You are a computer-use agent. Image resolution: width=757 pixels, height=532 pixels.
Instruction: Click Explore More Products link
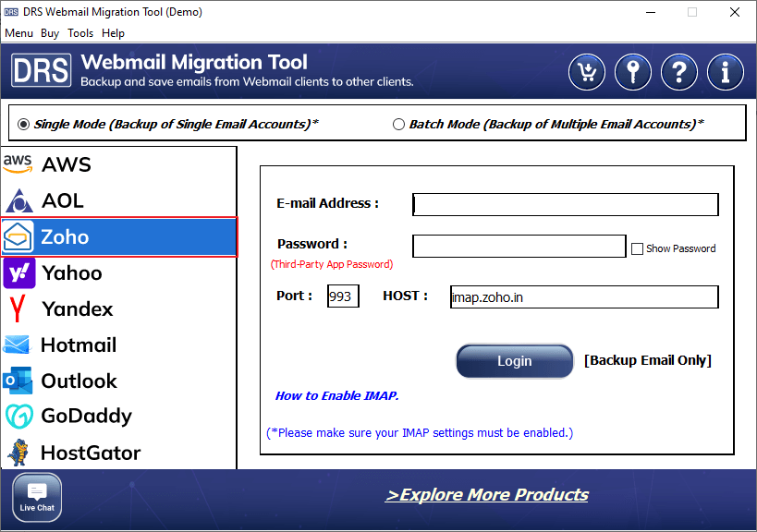(486, 494)
